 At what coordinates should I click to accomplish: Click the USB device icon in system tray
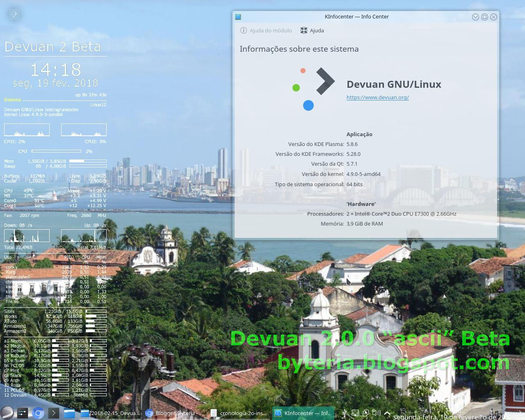pos(344,413)
